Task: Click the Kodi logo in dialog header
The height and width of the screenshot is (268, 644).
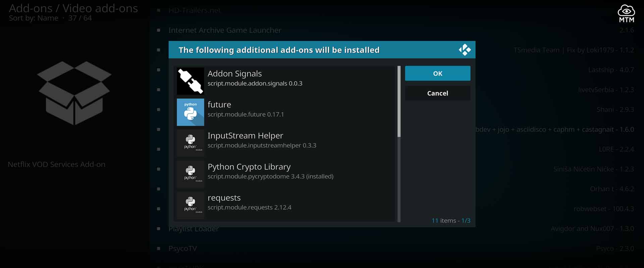Action: coord(465,50)
